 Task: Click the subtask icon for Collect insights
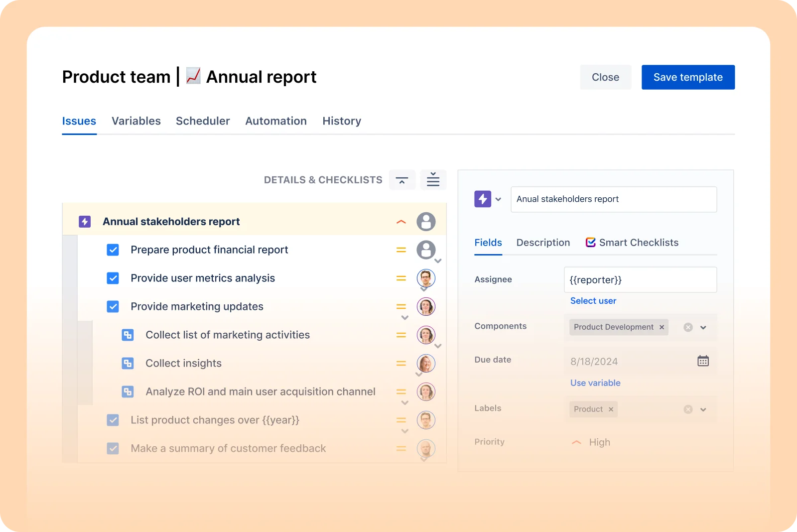(x=128, y=363)
